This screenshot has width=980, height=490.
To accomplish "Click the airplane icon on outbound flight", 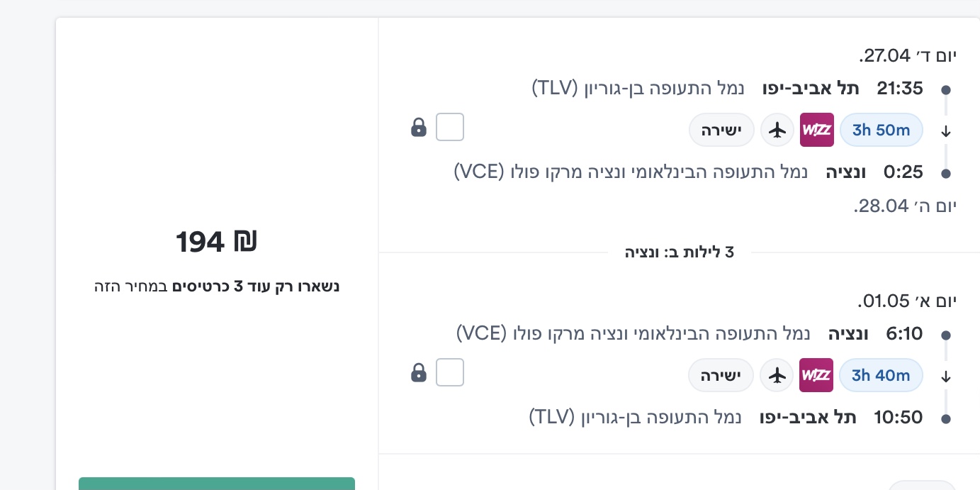I will 778,130.
